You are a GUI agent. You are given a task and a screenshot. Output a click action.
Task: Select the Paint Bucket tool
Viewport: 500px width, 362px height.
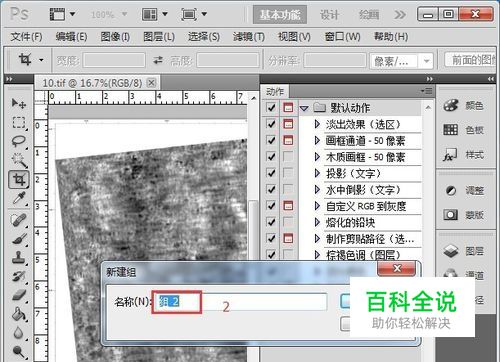18,314
